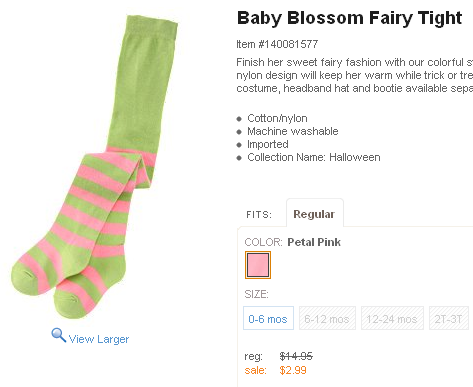Screen dimensions: 473x387
Task: Click the magnifying glass View Larger icon
Action: 59,335
